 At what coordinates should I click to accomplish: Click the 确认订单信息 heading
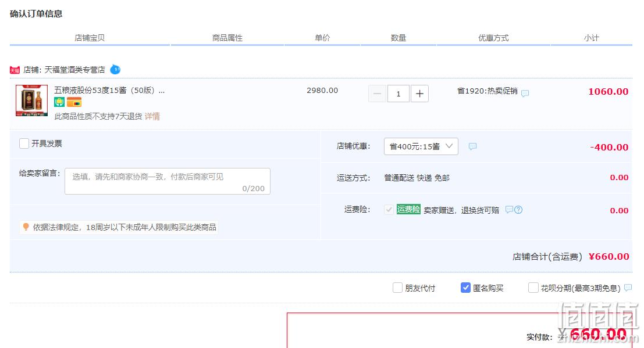click(x=36, y=13)
